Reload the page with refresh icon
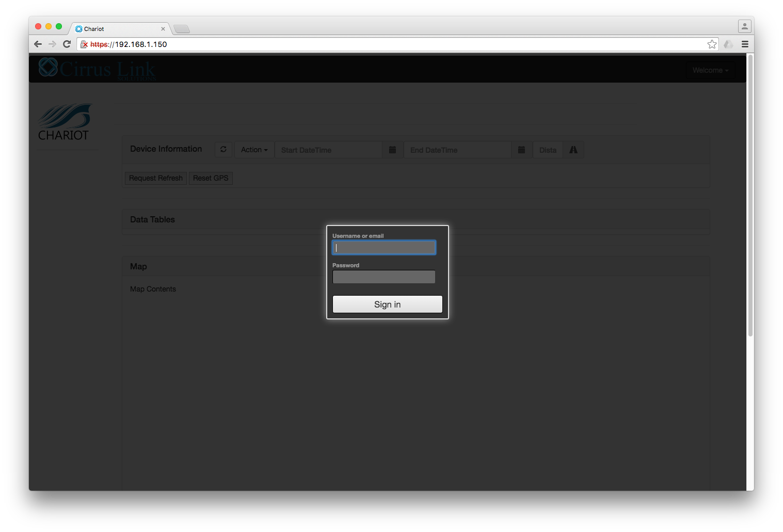The height and width of the screenshot is (532, 783). pos(67,44)
